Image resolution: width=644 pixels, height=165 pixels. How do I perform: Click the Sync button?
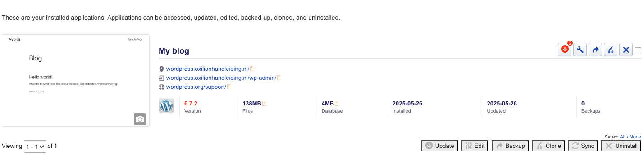tap(583, 146)
